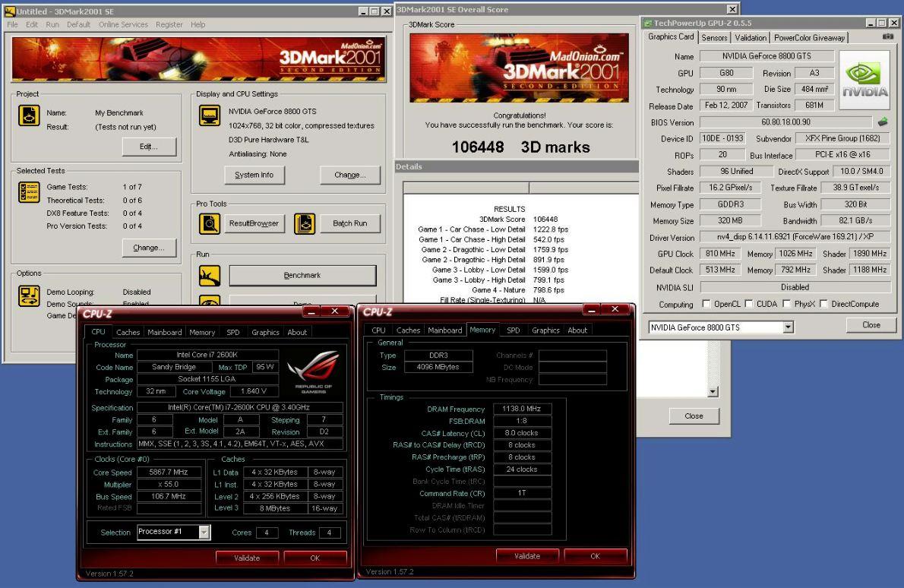This screenshot has height=588, width=904.
Task: Enable the OpenCL checkbox
Action: 706,304
